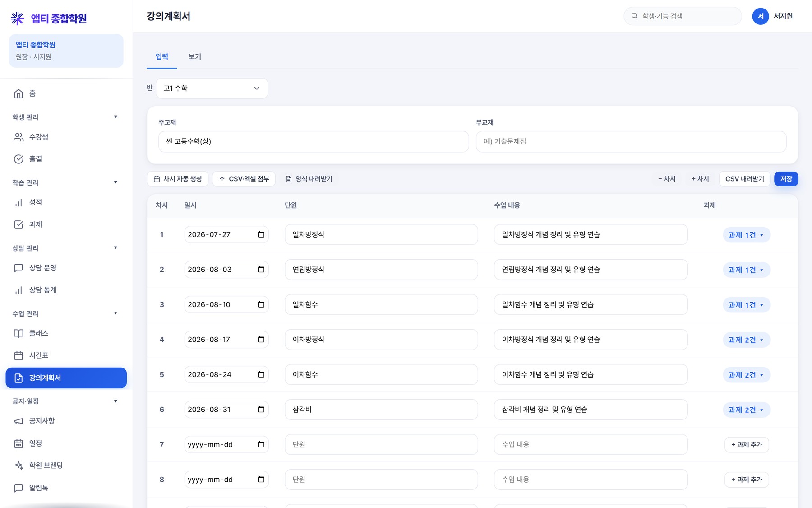Image resolution: width=812 pixels, height=508 pixels.
Task: Open the 반 dropdown showing 고1 수학
Action: 212,88
